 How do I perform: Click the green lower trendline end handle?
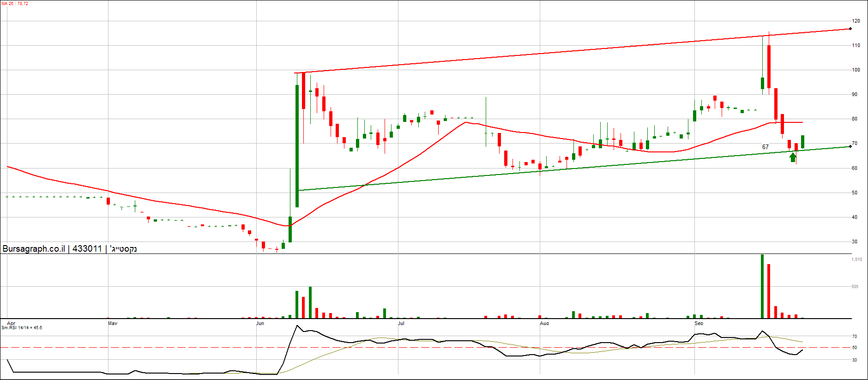click(850, 146)
